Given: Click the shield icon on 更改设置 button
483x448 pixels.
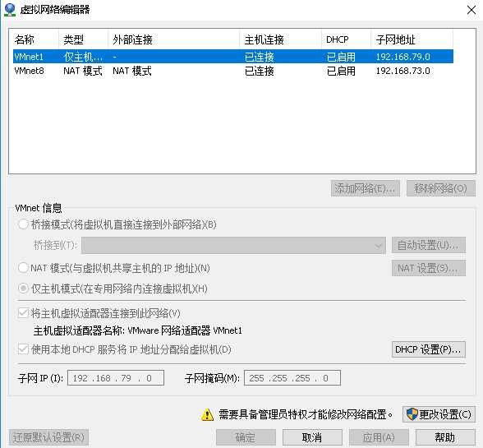Looking at the screenshot, I should (x=412, y=414).
